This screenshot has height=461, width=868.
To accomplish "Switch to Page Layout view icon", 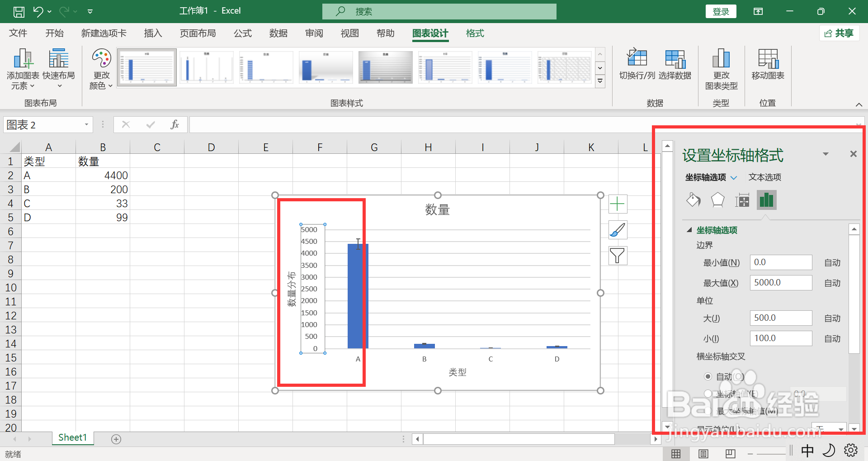I will (x=703, y=454).
